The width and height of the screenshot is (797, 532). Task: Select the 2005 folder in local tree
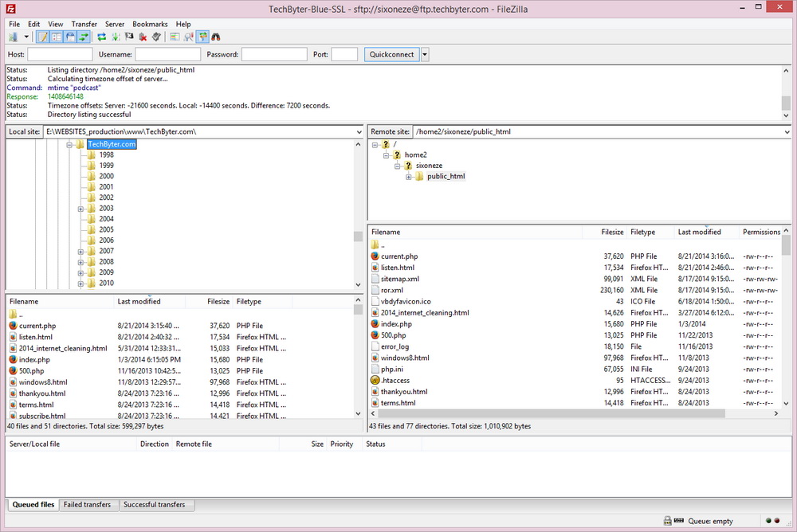click(x=106, y=229)
